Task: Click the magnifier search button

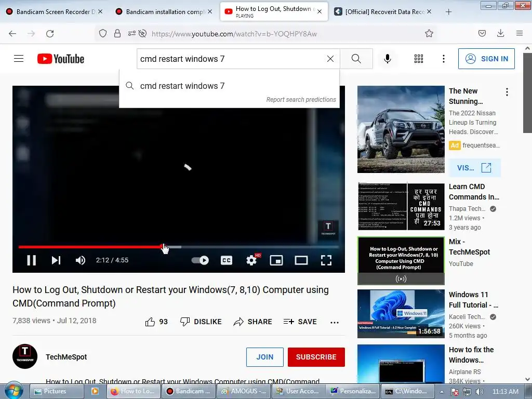Action: coord(356,59)
